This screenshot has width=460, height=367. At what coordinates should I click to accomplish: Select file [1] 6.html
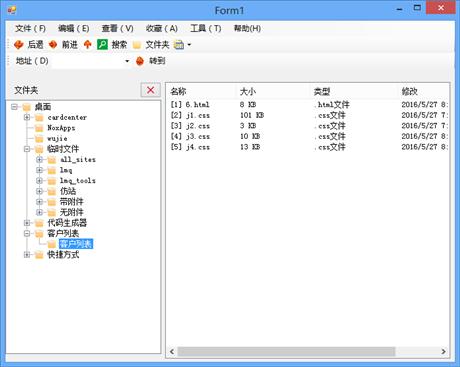click(190, 105)
